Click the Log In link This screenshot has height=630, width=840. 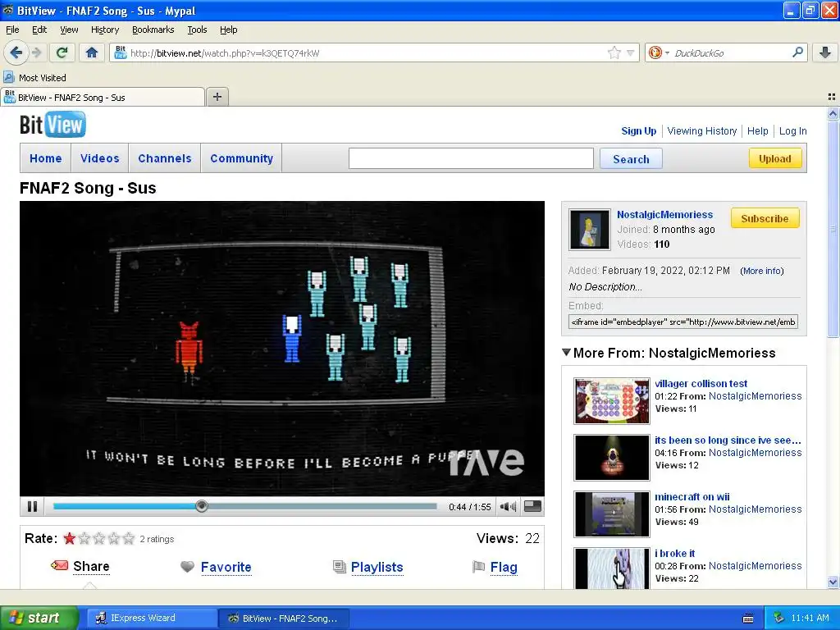(x=793, y=130)
